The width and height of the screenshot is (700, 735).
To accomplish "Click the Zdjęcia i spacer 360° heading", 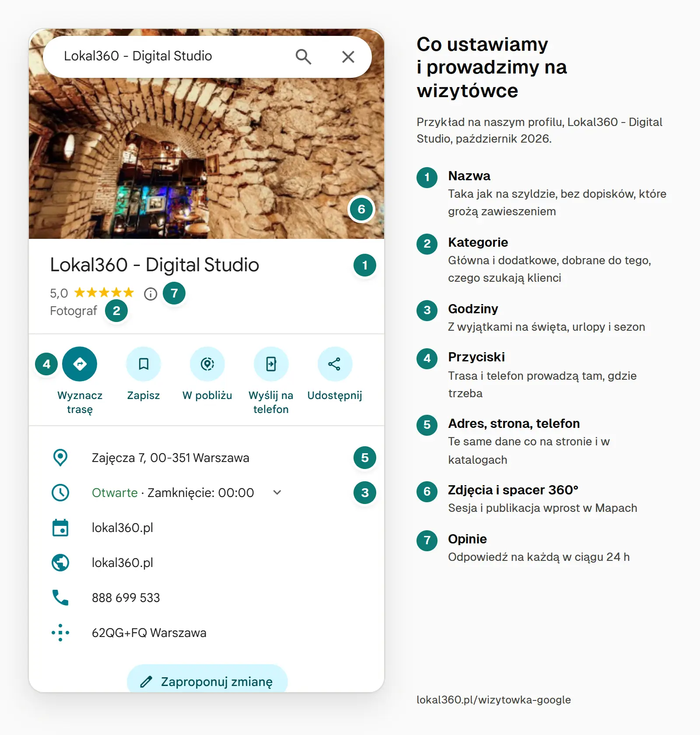I will [513, 490].
